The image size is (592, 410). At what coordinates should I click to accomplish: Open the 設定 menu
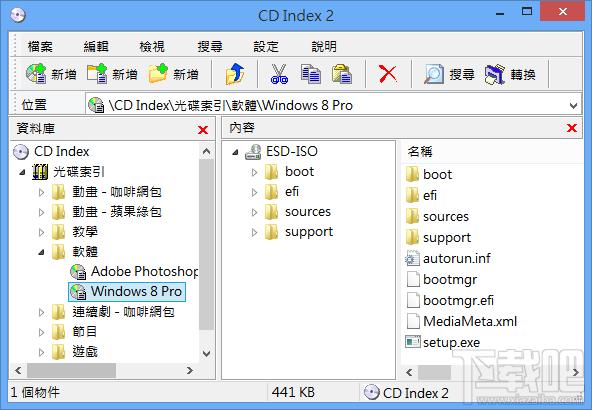(266, 46)
